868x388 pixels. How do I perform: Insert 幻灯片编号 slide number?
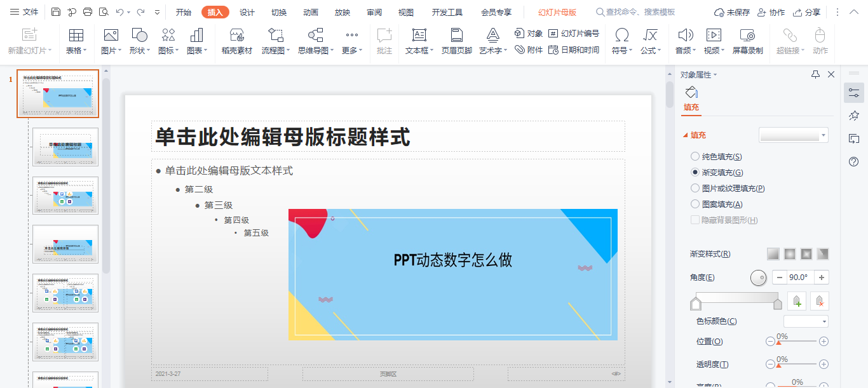574,34
